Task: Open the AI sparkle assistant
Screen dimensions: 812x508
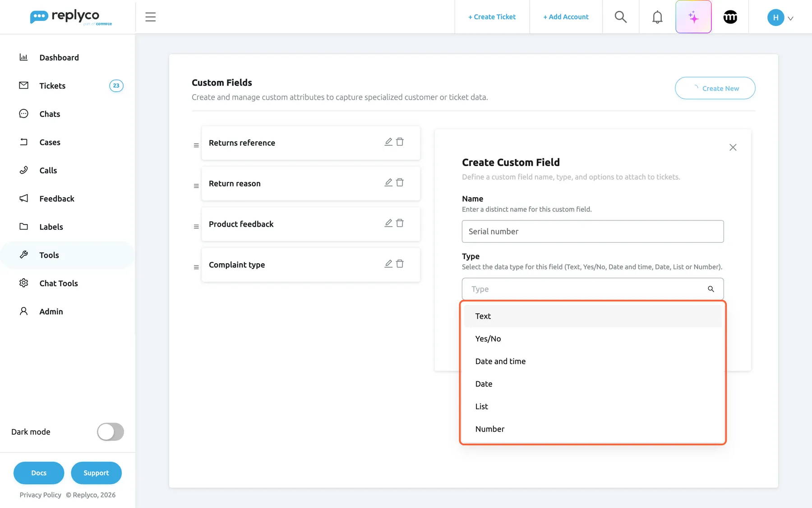Action: click(x=693, y=17)
